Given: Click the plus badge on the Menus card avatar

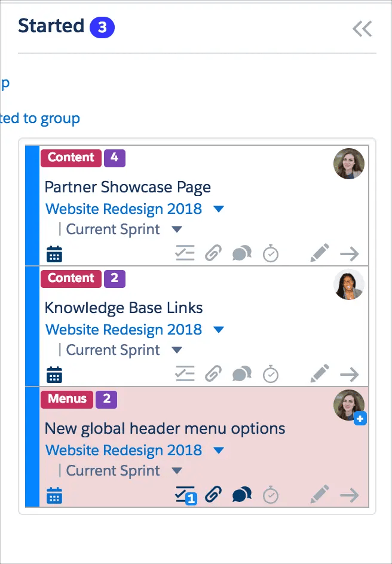Looking at the screenshot, I should [360, 419].
